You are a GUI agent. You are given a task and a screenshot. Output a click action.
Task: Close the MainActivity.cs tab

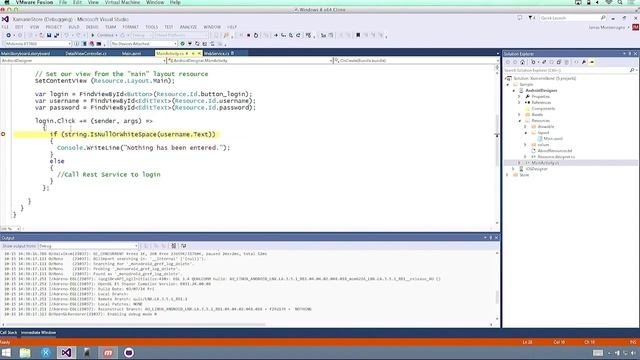click(x=199, y=53)
